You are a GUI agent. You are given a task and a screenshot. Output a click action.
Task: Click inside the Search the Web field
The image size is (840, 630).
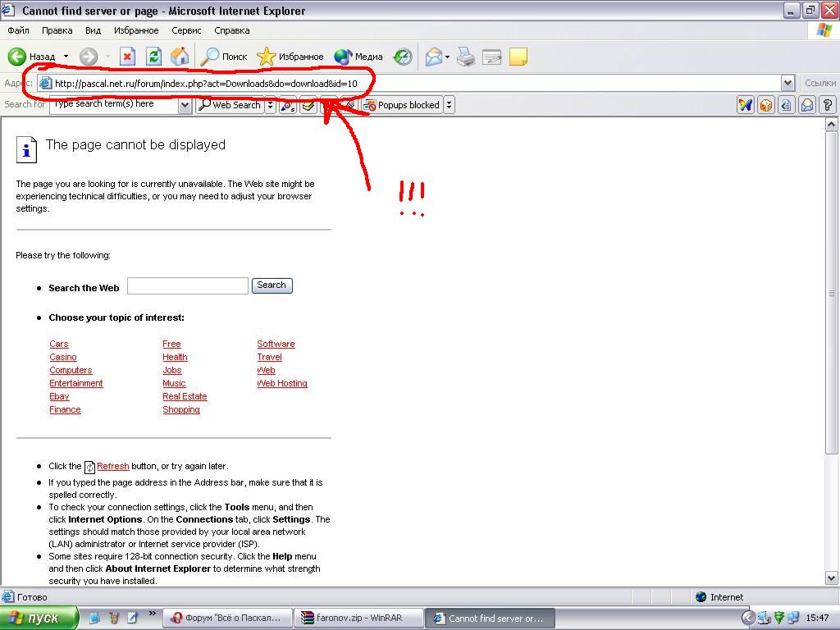tap(187, 285)
